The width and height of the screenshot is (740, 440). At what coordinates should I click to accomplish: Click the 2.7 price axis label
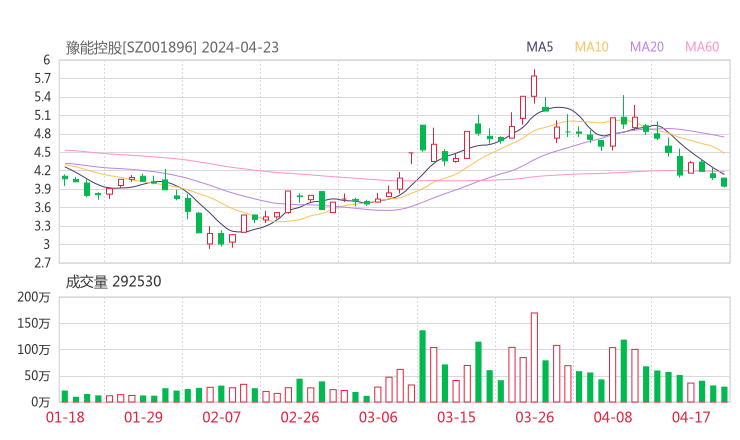point(42,263)
